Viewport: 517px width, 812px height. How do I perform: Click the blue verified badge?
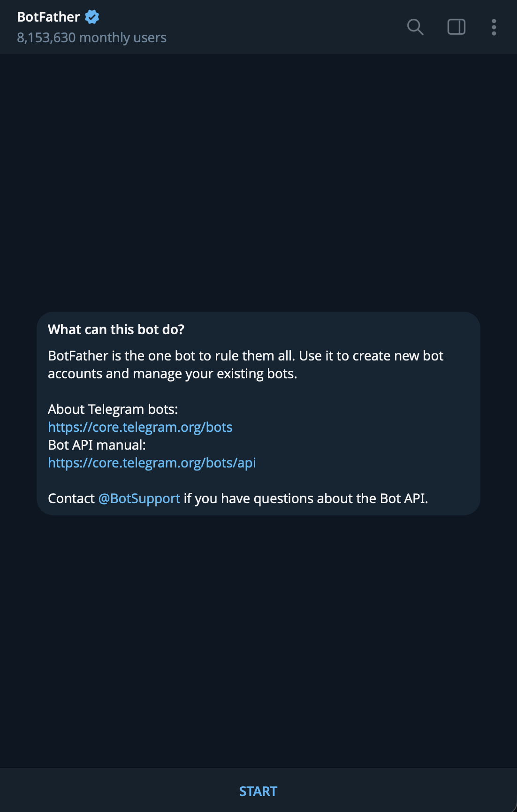point(92,17)
